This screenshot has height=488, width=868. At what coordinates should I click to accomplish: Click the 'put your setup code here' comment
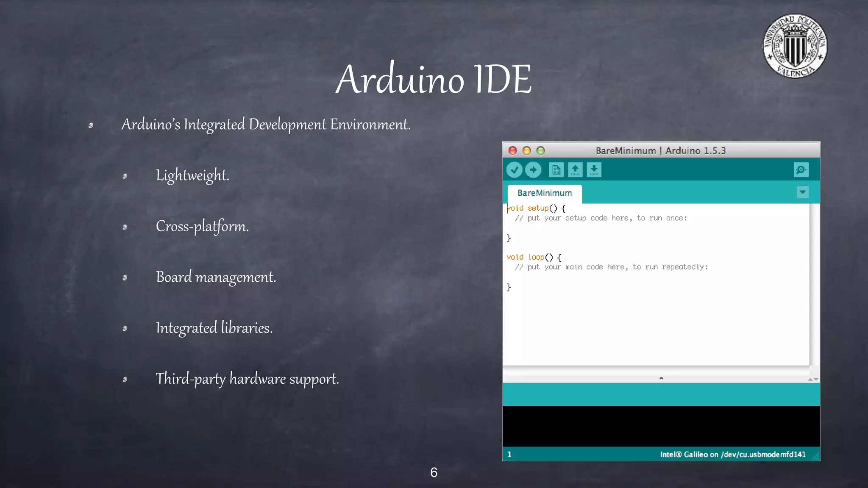(601, 218)
